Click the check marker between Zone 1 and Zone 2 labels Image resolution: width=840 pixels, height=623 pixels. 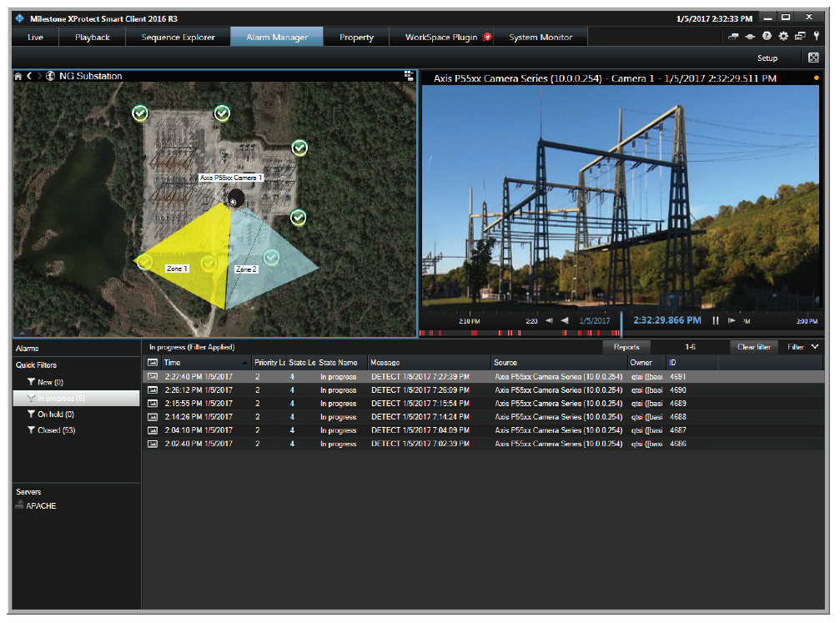(209, 263)
